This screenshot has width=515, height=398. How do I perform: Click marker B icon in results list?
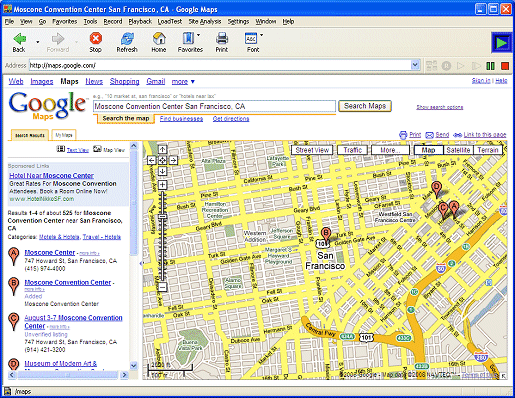(x=13, y=286)
